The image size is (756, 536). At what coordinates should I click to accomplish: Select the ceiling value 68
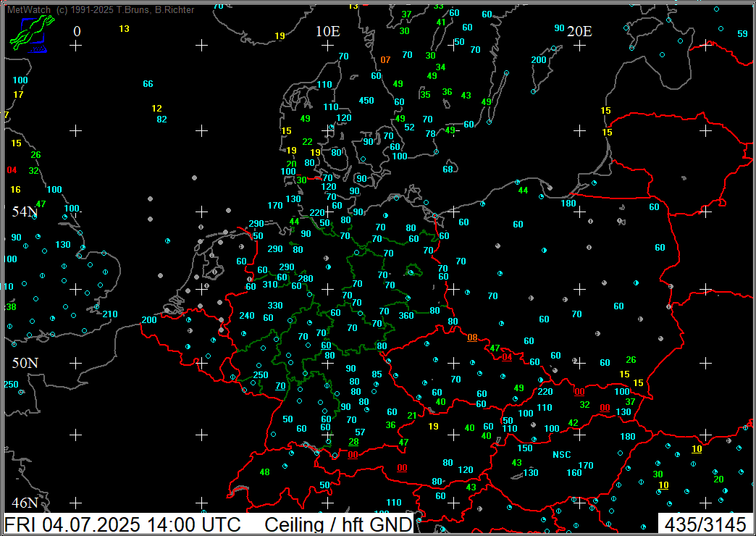(x=448, y=169)
